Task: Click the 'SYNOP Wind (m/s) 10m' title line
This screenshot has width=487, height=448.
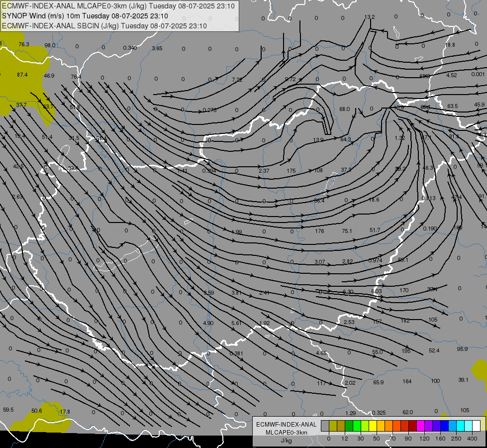Action: tap(85, 16)
